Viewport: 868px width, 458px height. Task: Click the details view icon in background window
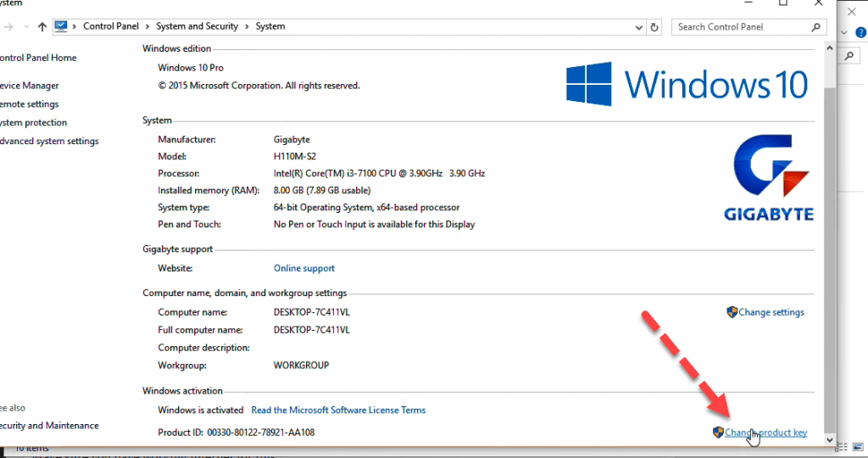pos(843,446)
